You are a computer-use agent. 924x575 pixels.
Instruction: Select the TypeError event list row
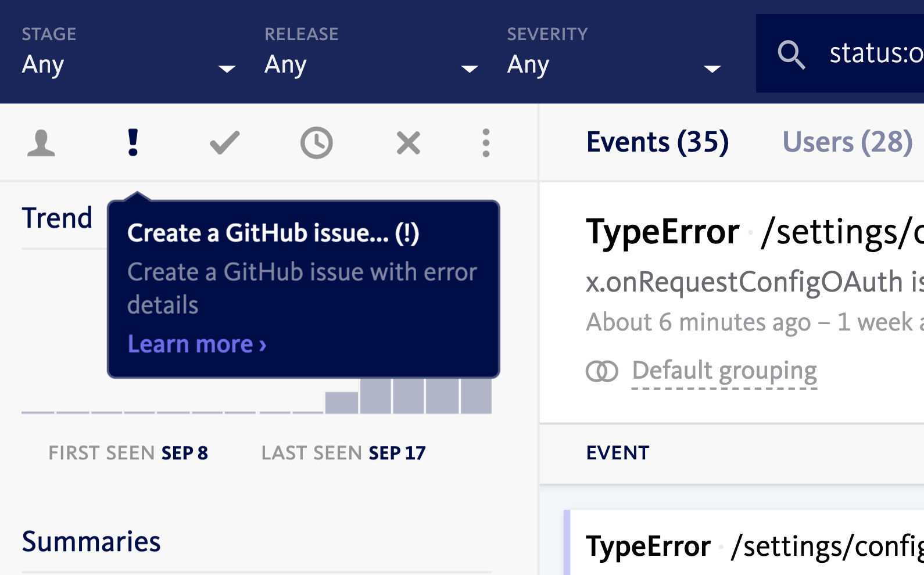pyautogui.click(x=744, y=542)
